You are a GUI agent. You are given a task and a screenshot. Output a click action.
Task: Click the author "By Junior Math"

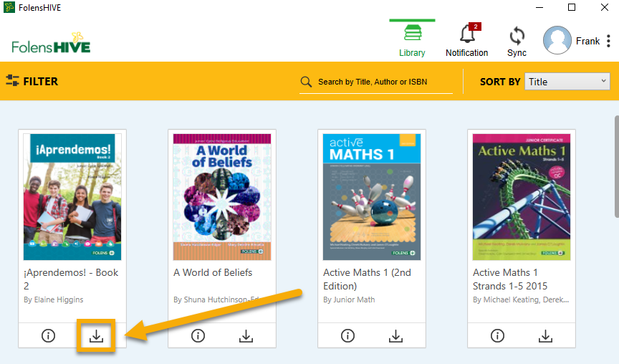point(349,300)
